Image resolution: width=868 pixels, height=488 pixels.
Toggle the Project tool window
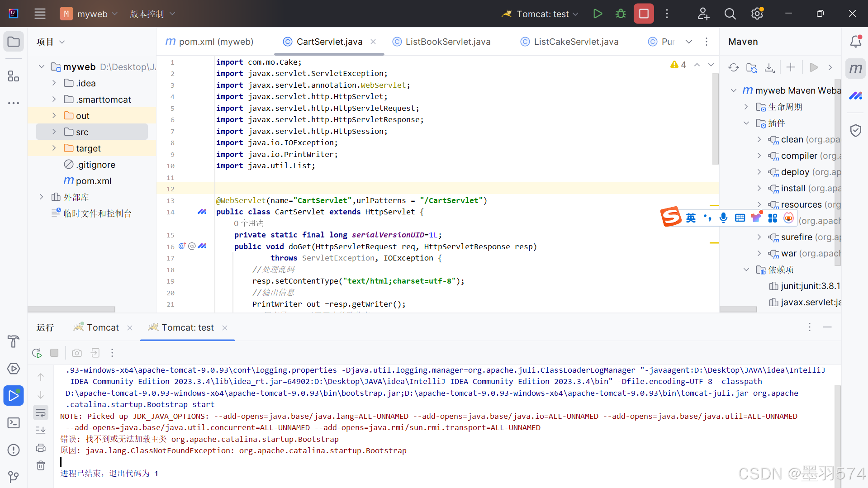click(14, 42)
